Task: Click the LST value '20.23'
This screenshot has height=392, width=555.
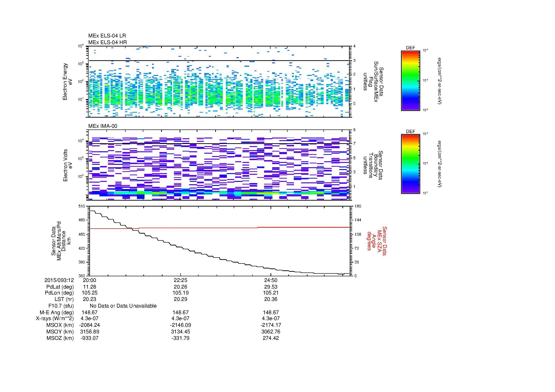Action: pyautogui.click(x=89, y=299)
